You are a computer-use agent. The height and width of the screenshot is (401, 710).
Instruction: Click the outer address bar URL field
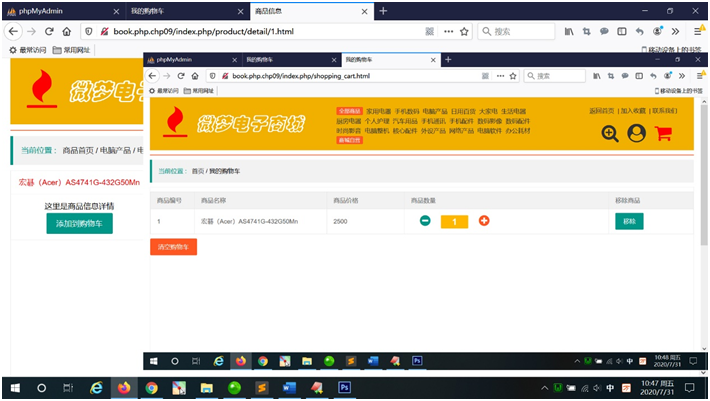(x=260, y=31)
